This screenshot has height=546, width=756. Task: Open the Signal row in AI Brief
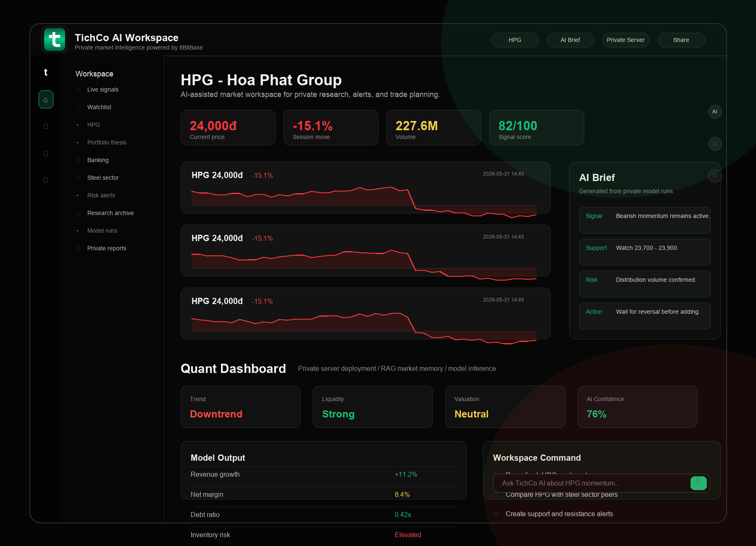(x=645, y=220)
